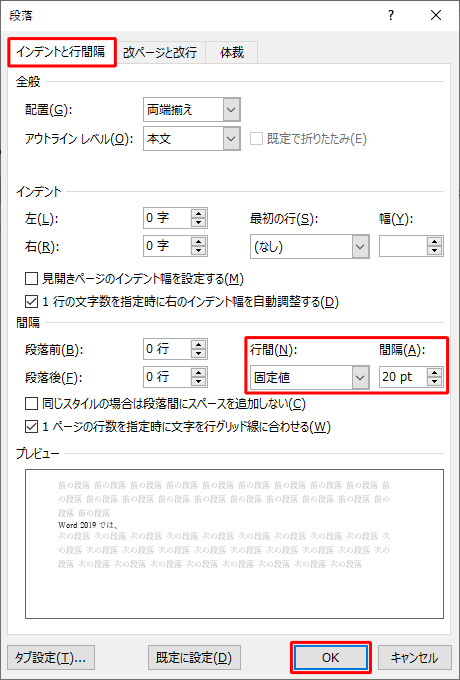Confirm the dialog with OK
460x680 pixels.
click(330, 657)
